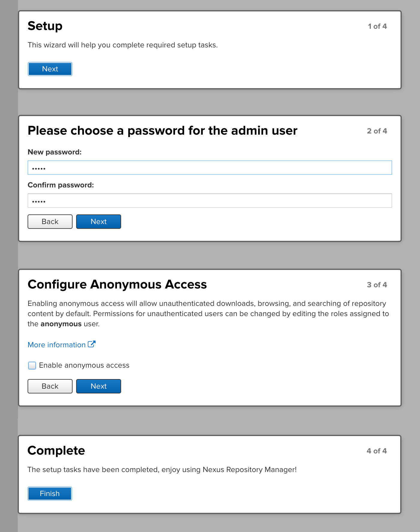Screen dimensions: 420x532
Task: Focus the New password field
Action: point(210,168)
